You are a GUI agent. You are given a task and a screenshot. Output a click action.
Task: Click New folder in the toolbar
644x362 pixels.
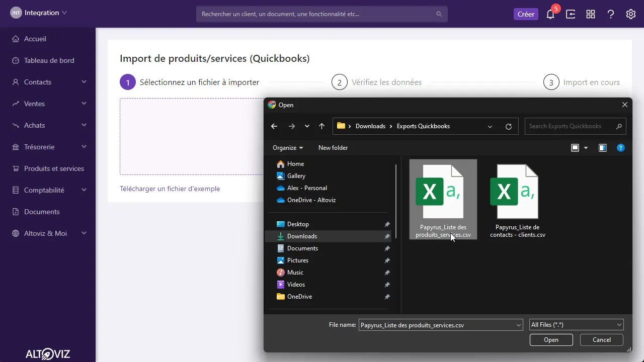[x=333, y=148]
